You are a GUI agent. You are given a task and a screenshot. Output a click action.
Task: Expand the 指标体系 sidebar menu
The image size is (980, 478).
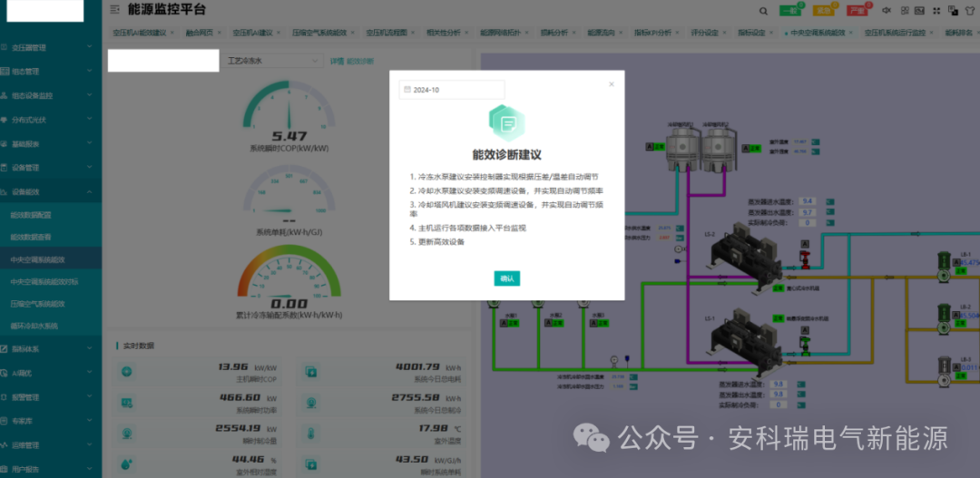point(51,348)
